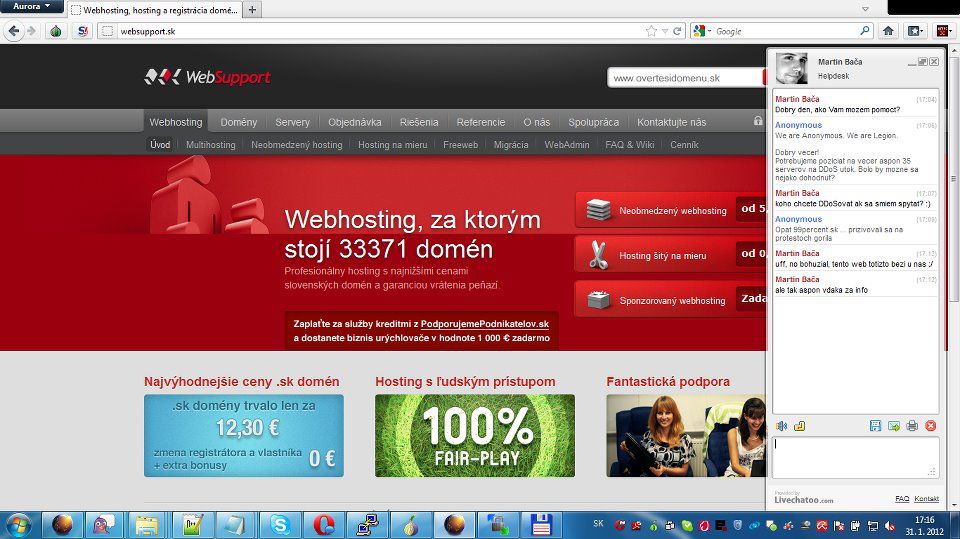Focus the domain search field
This screenshot has height=539, width=960.
[685, 78]
